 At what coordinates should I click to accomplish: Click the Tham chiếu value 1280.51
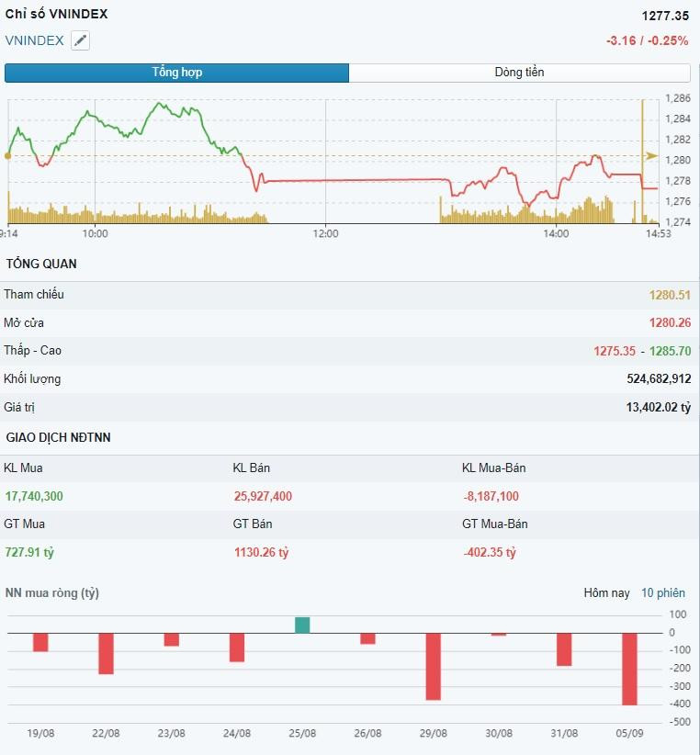[670, 295]
